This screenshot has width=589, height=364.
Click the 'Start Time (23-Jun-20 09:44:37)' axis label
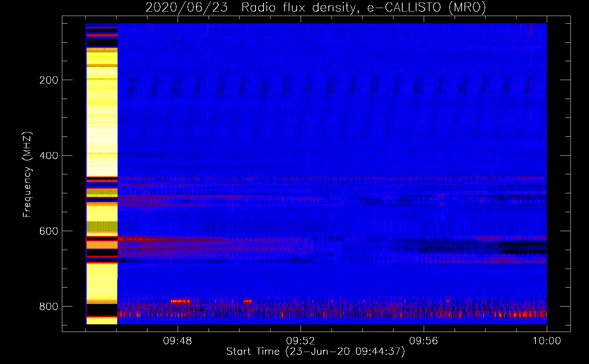click(x=316, y=352)
